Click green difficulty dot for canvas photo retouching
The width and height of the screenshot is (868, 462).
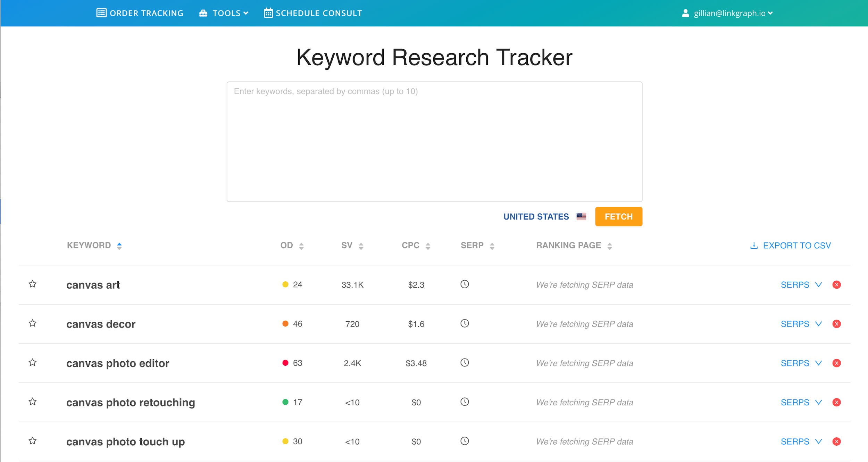[x=285, y=402]
